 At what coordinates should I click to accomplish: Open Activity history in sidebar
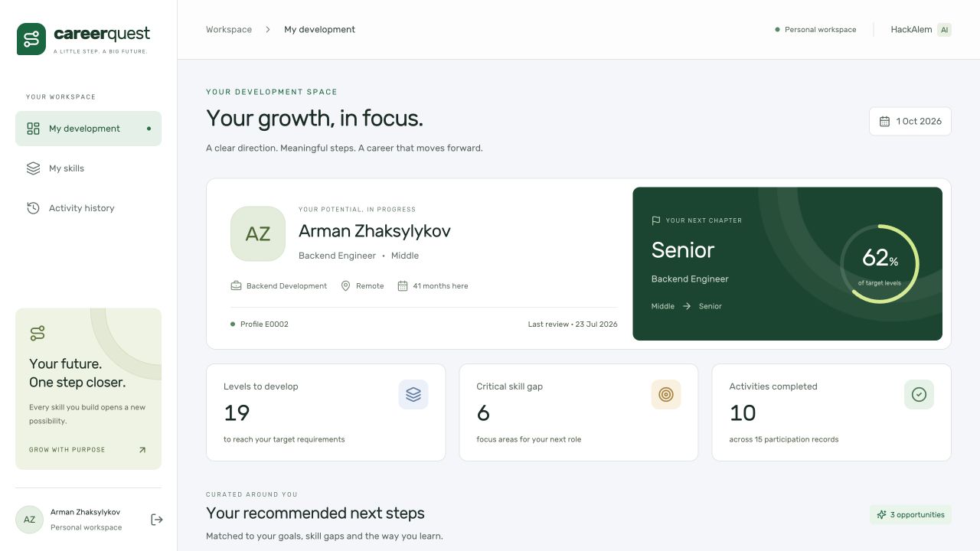click(x=88, y=208)
